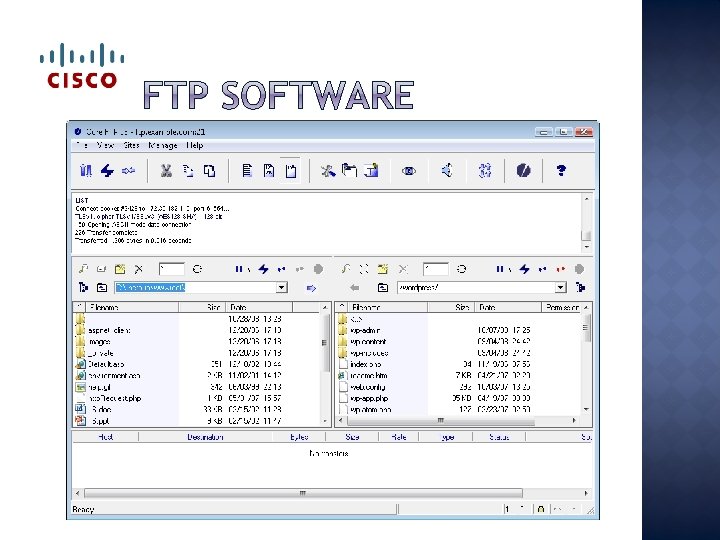
Task: Click the delete X icon in local pane
Action: click(139, 269)
